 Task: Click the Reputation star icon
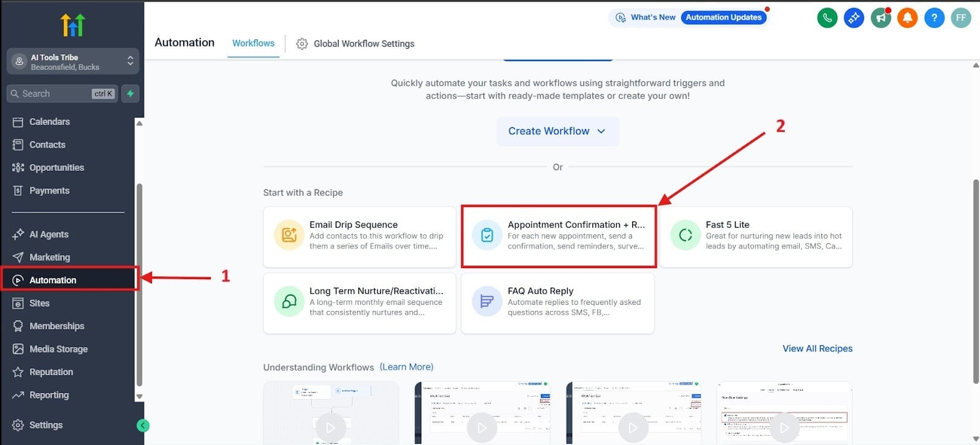18,372
